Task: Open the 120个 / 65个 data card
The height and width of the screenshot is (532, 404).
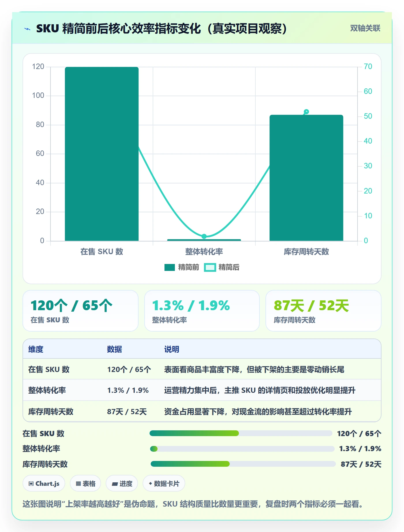Action: tap(81, 311)
